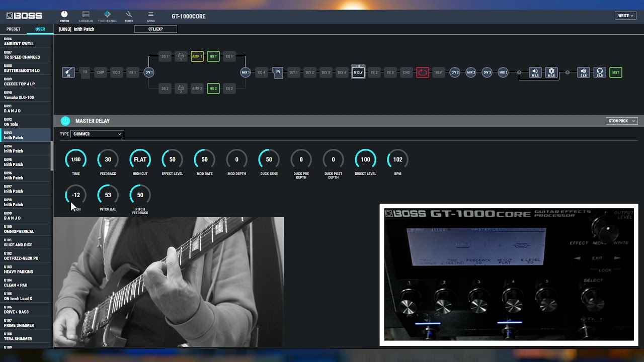Viewport: 644px width, 362px height.
Task: Switch to the USER tab
Action: [x=40, y=29]
